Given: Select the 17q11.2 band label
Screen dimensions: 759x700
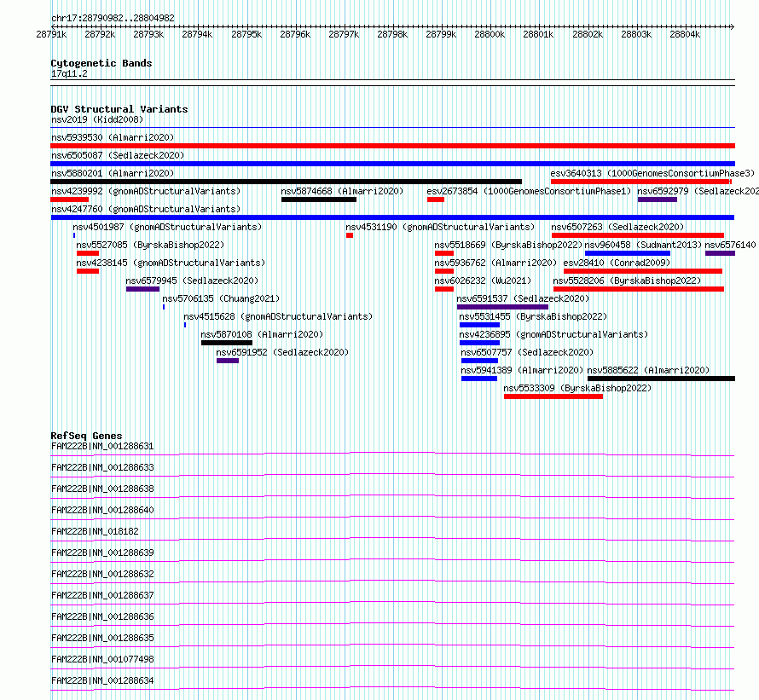Looking at the screenshot, I should tap(69, 73).
